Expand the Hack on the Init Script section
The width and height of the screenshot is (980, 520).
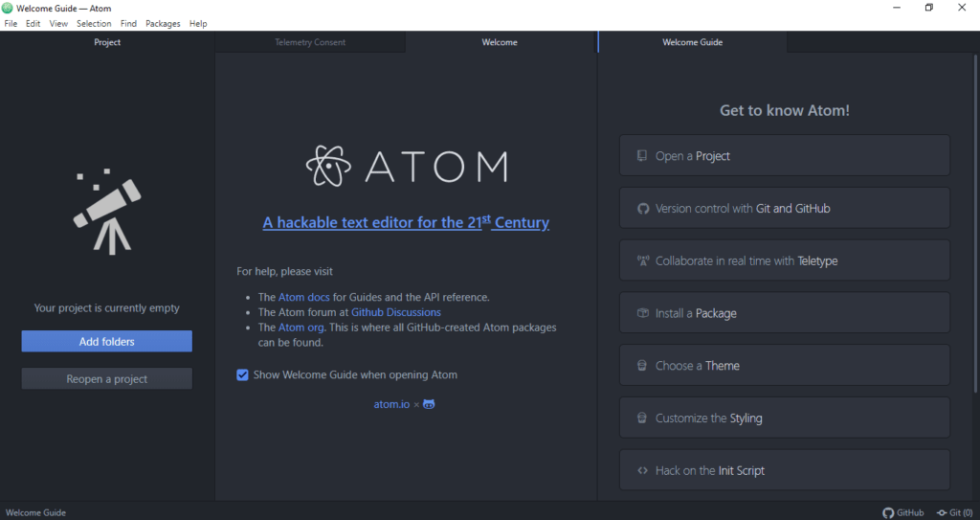click(x=785, y=470)
